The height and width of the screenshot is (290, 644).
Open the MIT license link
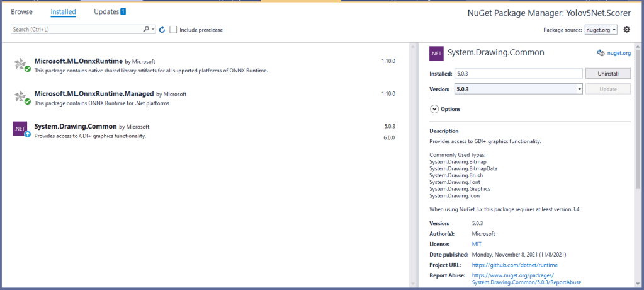click(x=477, y=244)
